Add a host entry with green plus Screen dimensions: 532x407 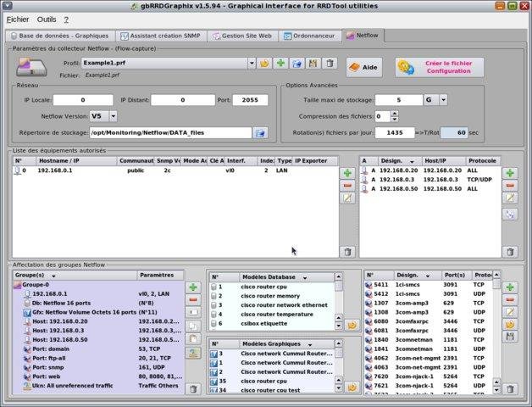(x=510, y=173)
